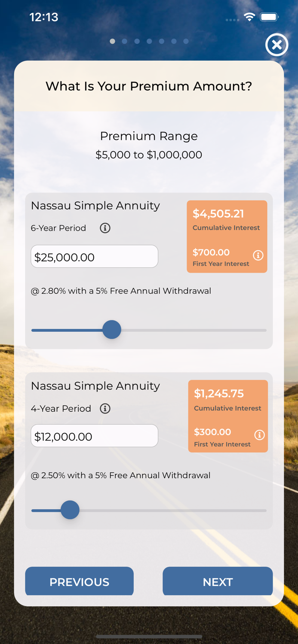Tap the last pagination dot on the right

coord(186,41)
